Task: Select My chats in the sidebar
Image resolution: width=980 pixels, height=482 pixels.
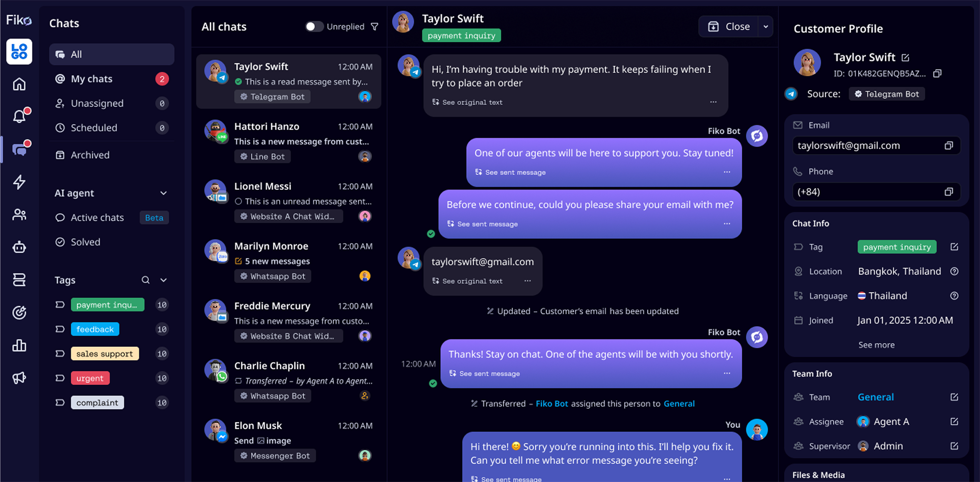Action: coord(91,79)
